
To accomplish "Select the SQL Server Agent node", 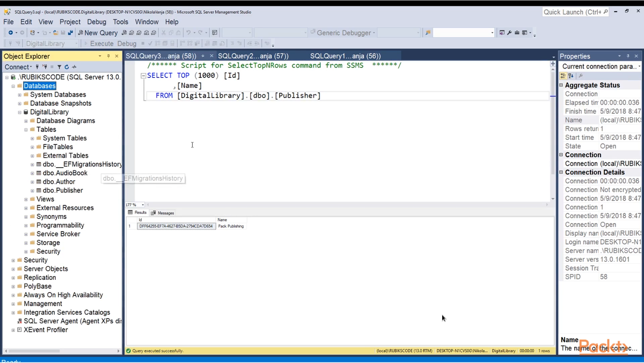I will [72, 321].
